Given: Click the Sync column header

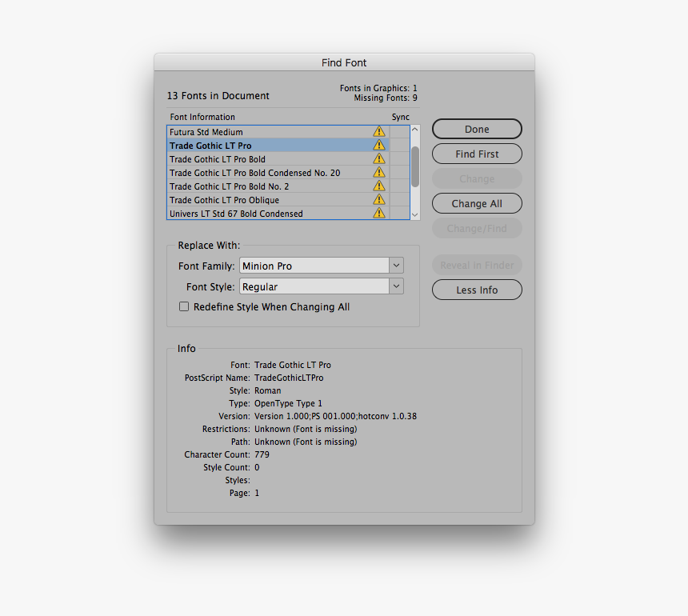Looking at the screenshot, I should [x=401, y=117].
